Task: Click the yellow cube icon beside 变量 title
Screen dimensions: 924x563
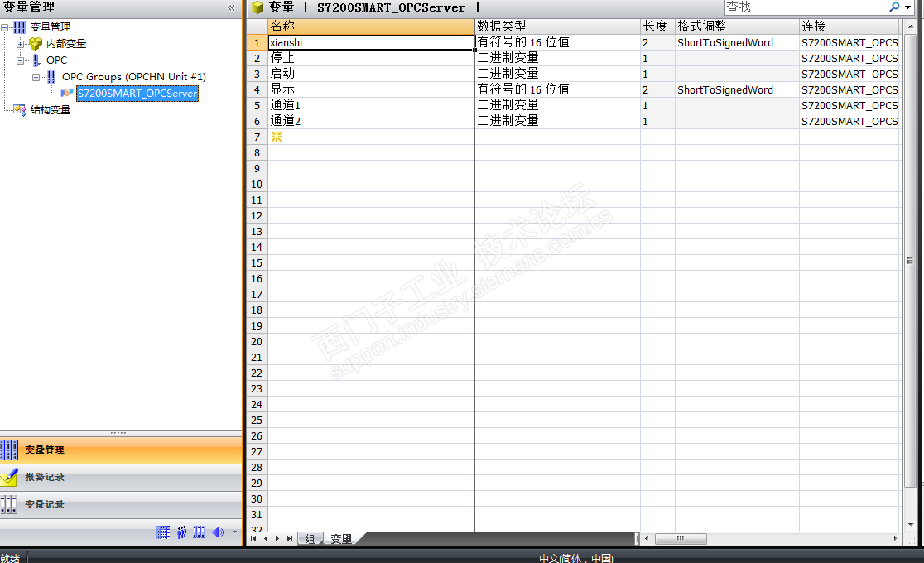Action: coord(257,7)
